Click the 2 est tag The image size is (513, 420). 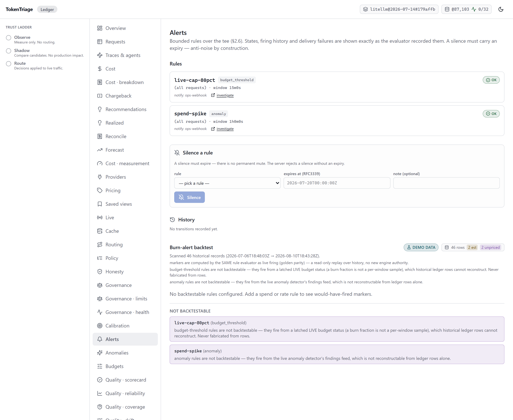tap(472, 247)
